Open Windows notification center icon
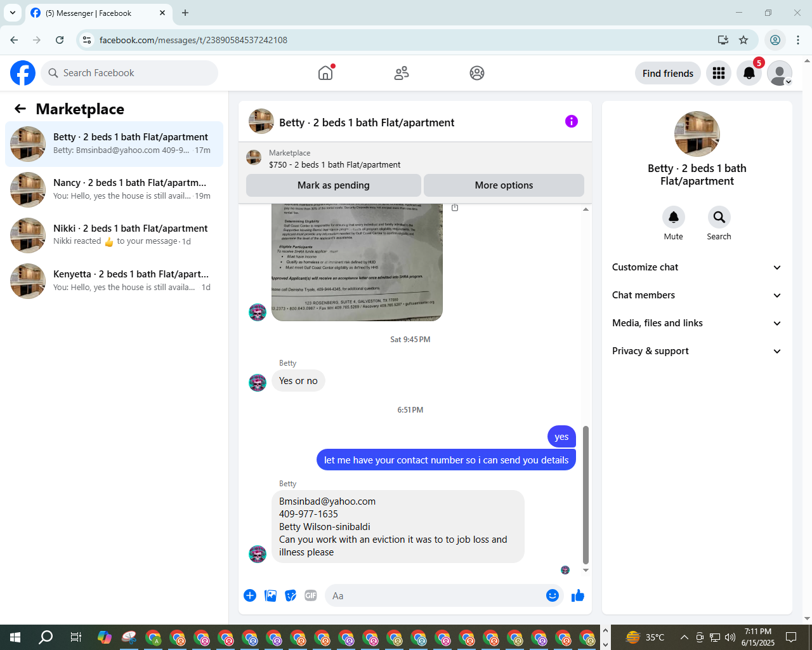The width and height of the screenshot is (812, 650). point(791,637)
